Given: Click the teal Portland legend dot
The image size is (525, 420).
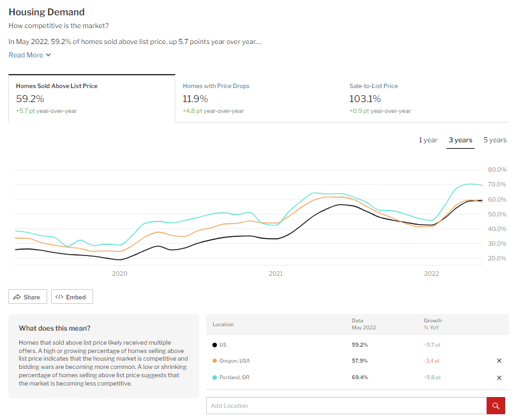Looking at the screenshot, I should pyautogui.click(x=214, y=377).
